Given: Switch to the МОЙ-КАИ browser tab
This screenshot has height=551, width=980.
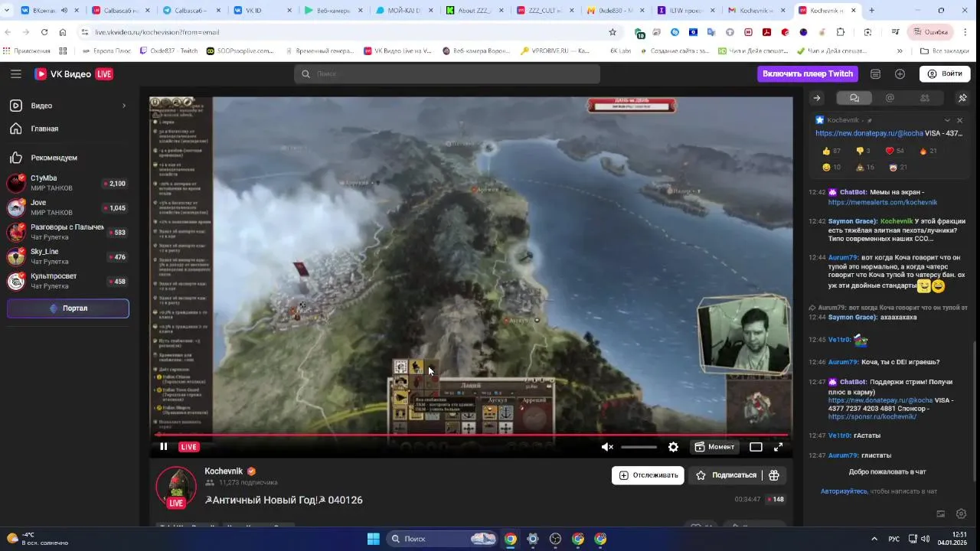Looking at the screenshot, I should [403, 11].
